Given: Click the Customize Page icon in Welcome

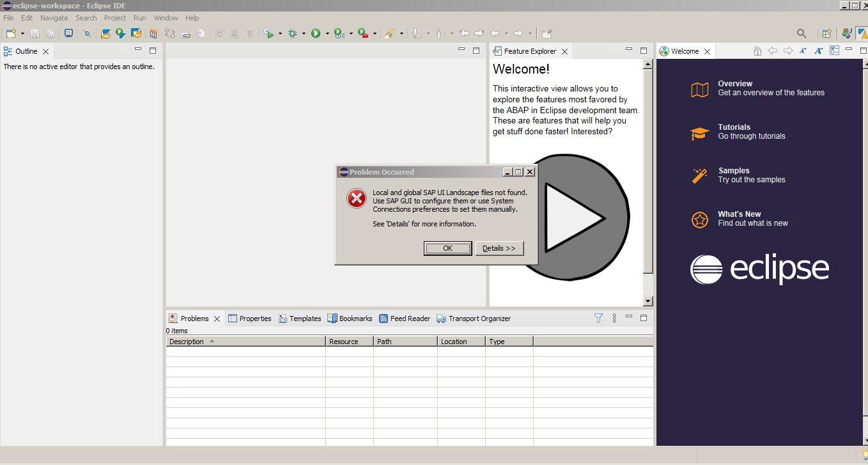Looking at the screenshot, I should [x=834, y=51].
